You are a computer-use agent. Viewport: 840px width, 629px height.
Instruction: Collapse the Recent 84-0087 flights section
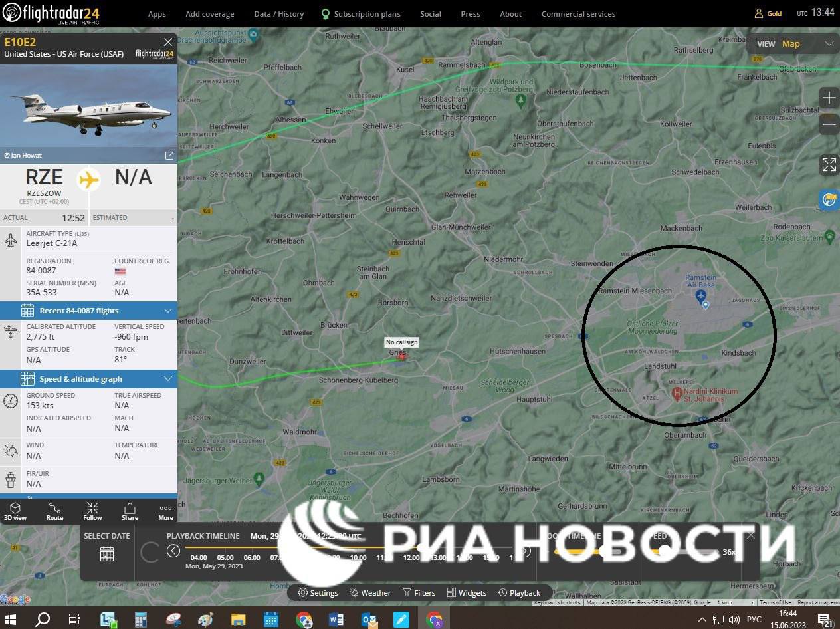[167, 311]
